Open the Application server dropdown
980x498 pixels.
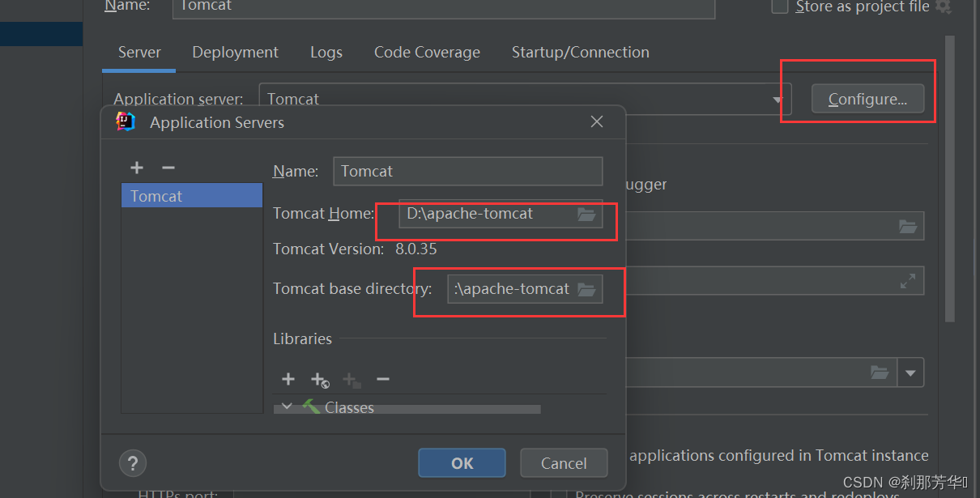(778, 100)
